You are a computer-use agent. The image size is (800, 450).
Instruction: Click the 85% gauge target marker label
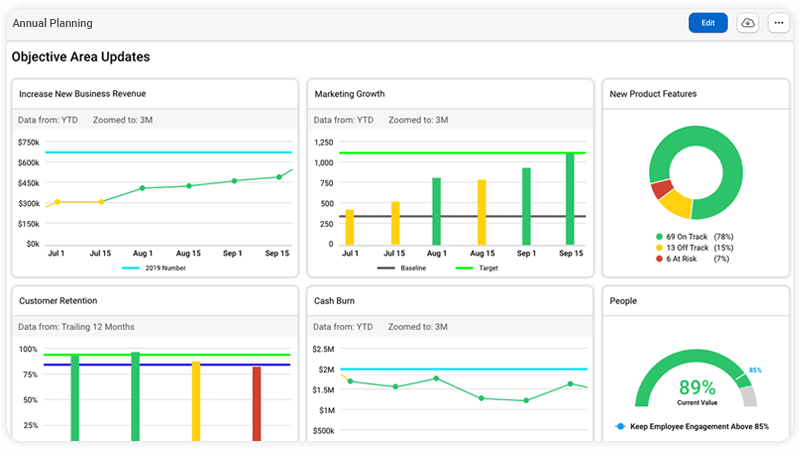(755, 370)
